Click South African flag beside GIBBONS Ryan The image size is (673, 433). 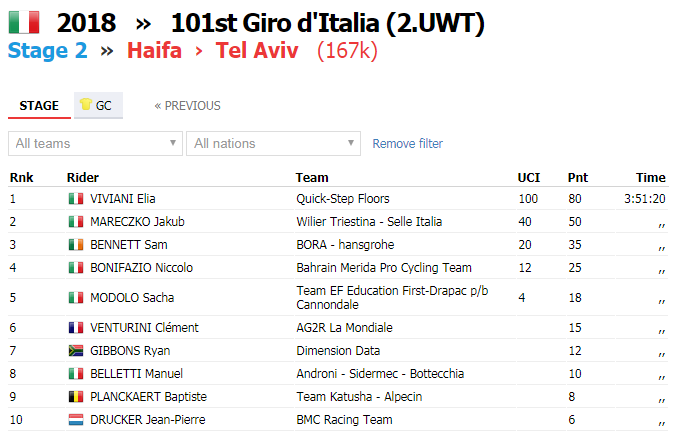point(76,351)
